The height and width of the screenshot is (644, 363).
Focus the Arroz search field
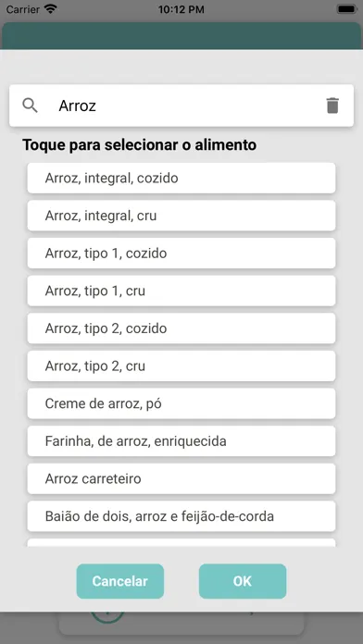tap(181, 105)
